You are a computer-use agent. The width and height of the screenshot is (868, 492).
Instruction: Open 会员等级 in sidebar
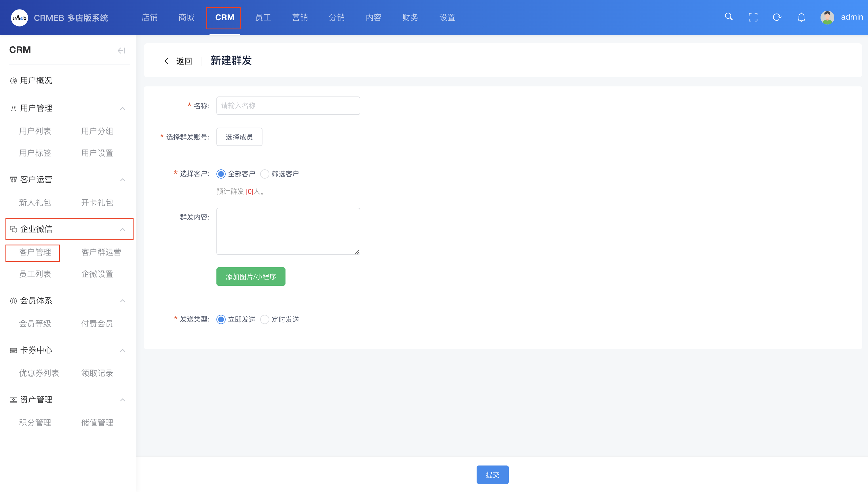point(35,324)
